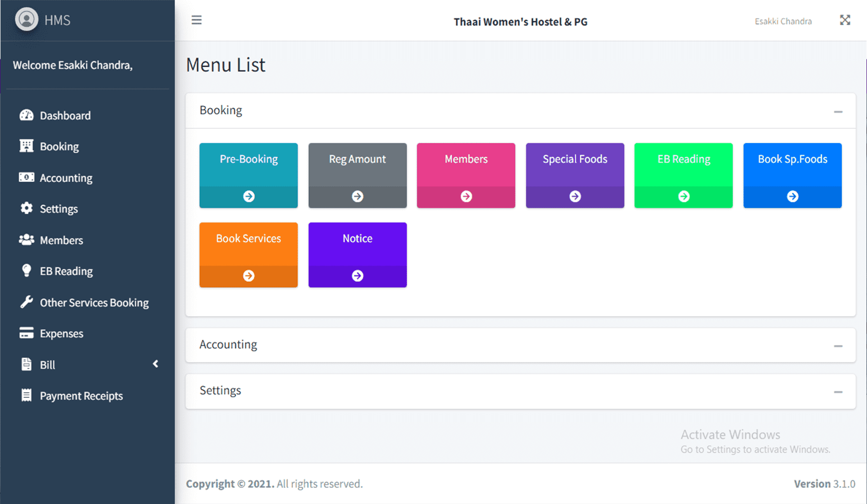Click the Expenses card icon

[26, 333]
